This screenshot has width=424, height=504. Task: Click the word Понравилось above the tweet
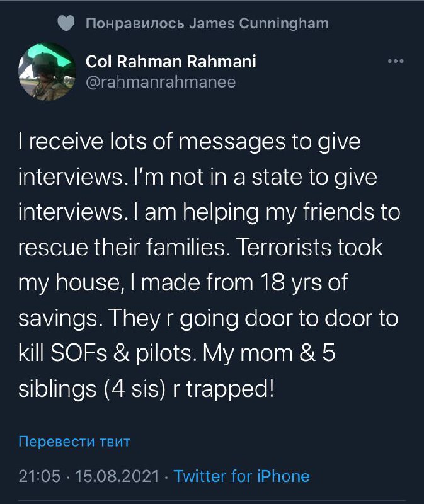(135, 24)
